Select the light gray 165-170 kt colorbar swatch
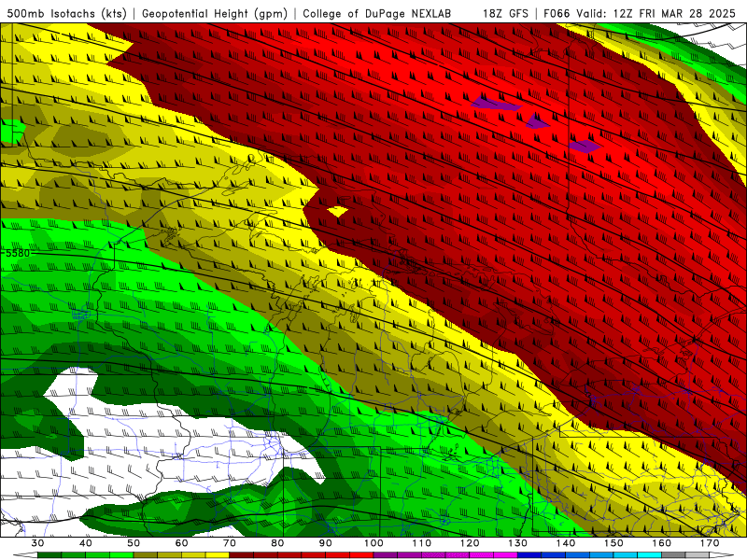The width and height of the screenshot is (747, 560). click(698, 555)
